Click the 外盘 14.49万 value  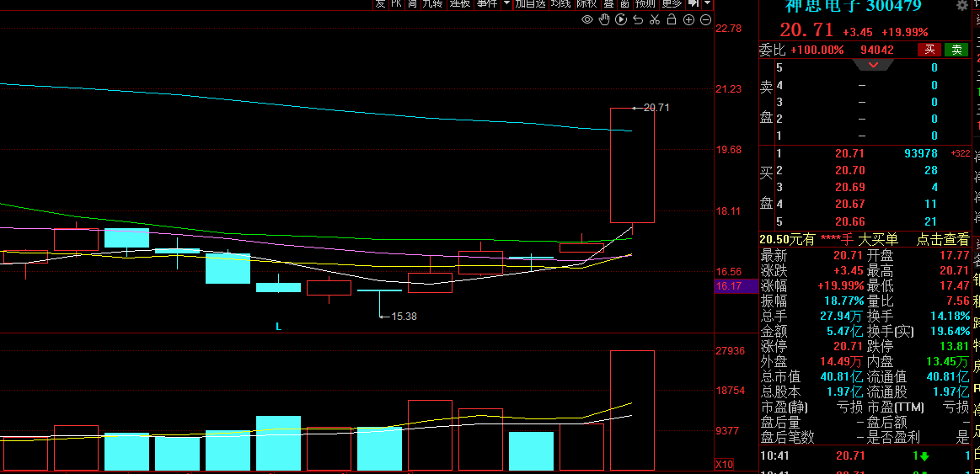(842, 361)
